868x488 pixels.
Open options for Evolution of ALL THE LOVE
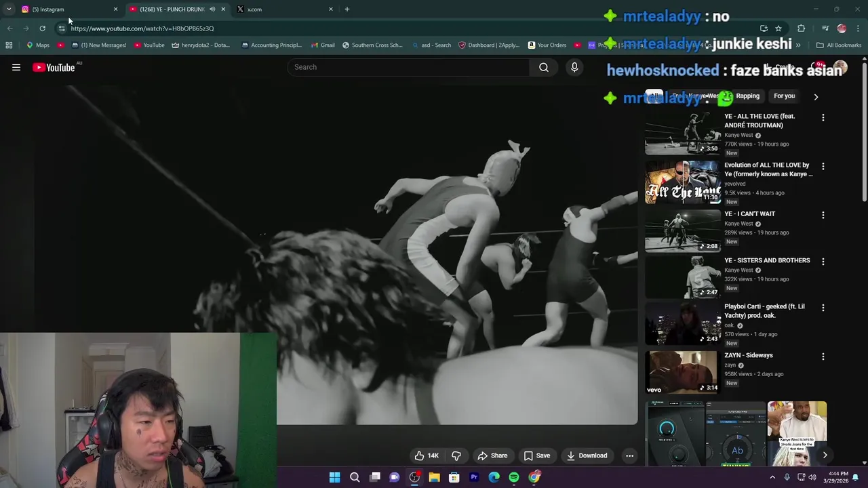[x=823, y=167]
